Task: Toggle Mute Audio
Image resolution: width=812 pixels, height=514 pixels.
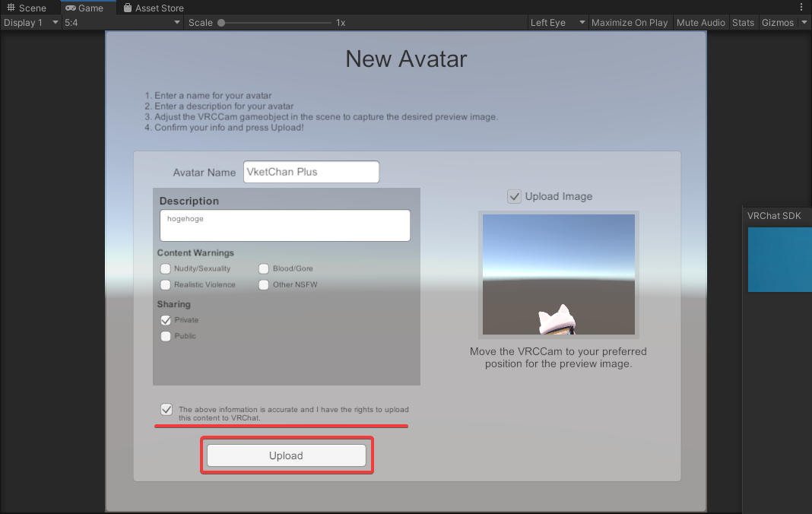Action: click(x=700, y=23)
